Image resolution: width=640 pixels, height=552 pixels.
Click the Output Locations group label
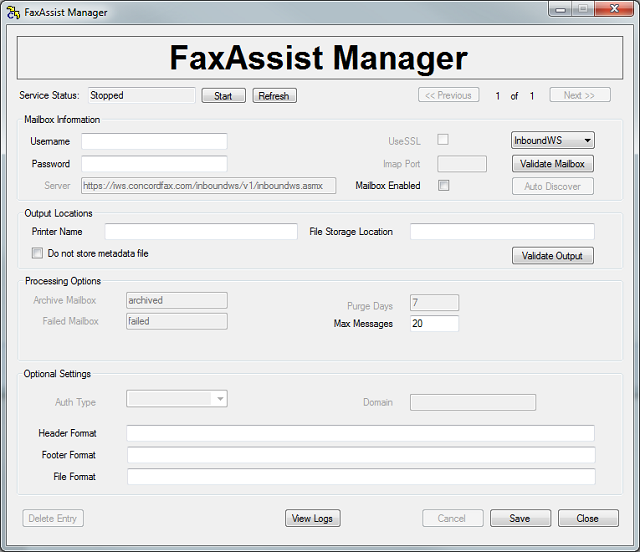pyautogui.click(x=58, y=214)
